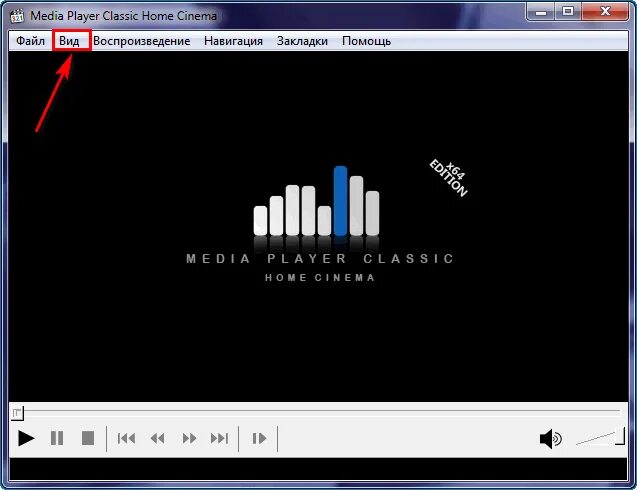Open the Файл menu

click(30, 41)
